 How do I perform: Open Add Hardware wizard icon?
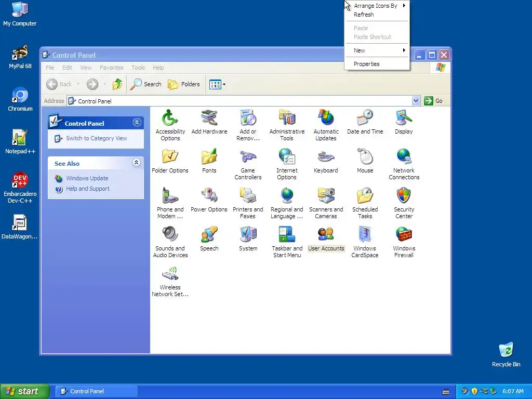[209, 122]
